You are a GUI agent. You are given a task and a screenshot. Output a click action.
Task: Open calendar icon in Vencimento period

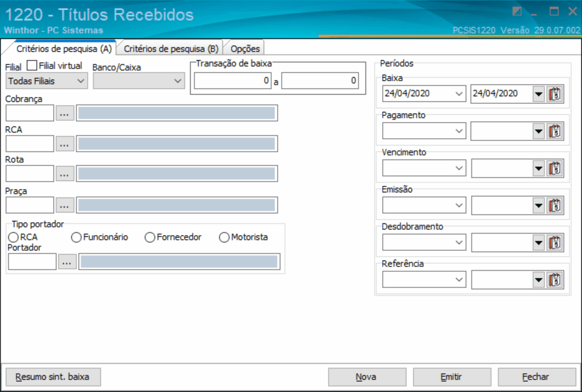coord(555,169)
